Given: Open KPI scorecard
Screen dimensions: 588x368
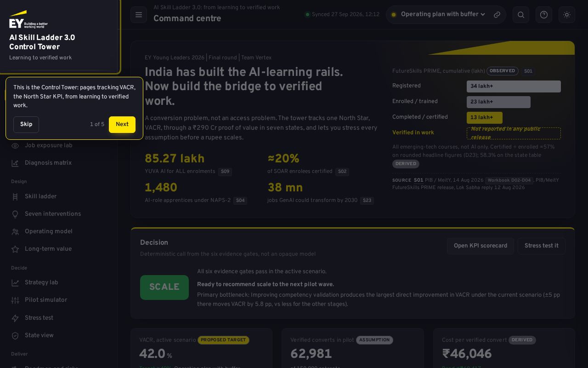Looking at the screenshot, I should tap(481, 246).
